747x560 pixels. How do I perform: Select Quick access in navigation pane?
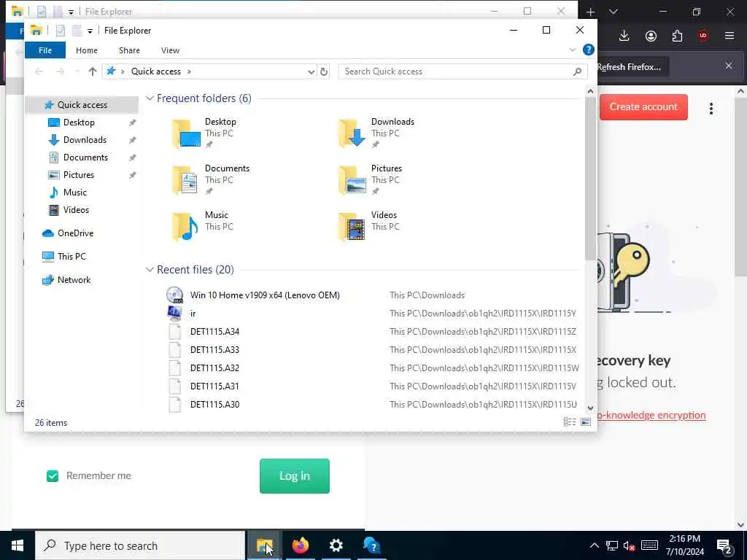pyautogui.click(x=82, y=105)
